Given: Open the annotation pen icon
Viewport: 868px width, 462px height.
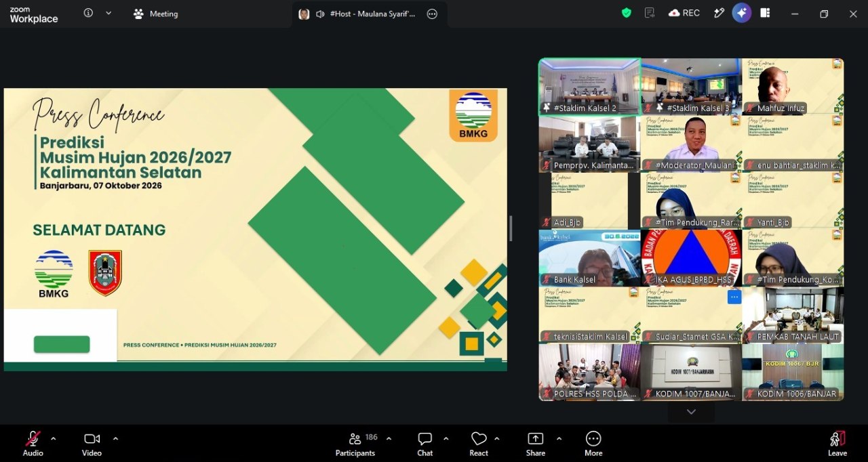Looking at the screenshot, I should point(719,13).
